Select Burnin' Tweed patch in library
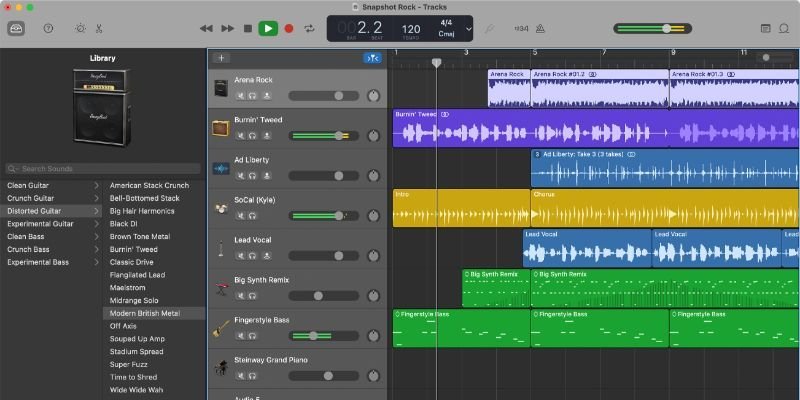 coord(134,249)
